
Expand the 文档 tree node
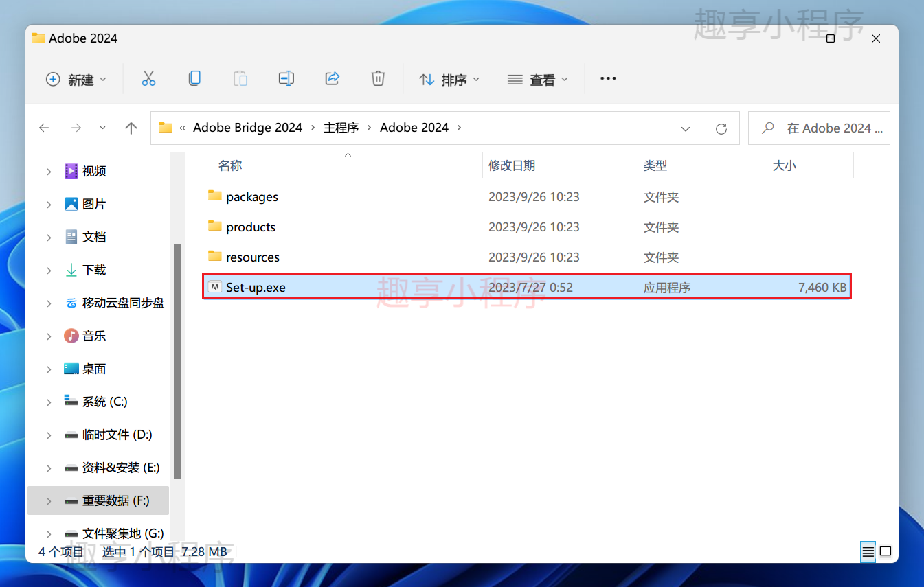click(49, 238)
